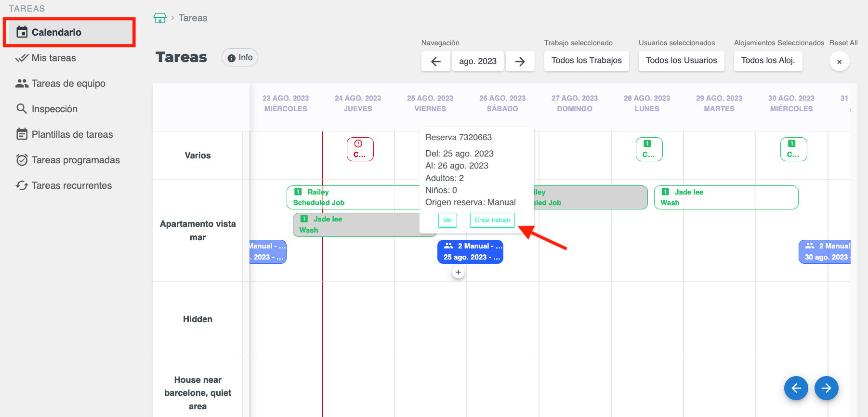Click the round X reset filters button

point(839,62)
